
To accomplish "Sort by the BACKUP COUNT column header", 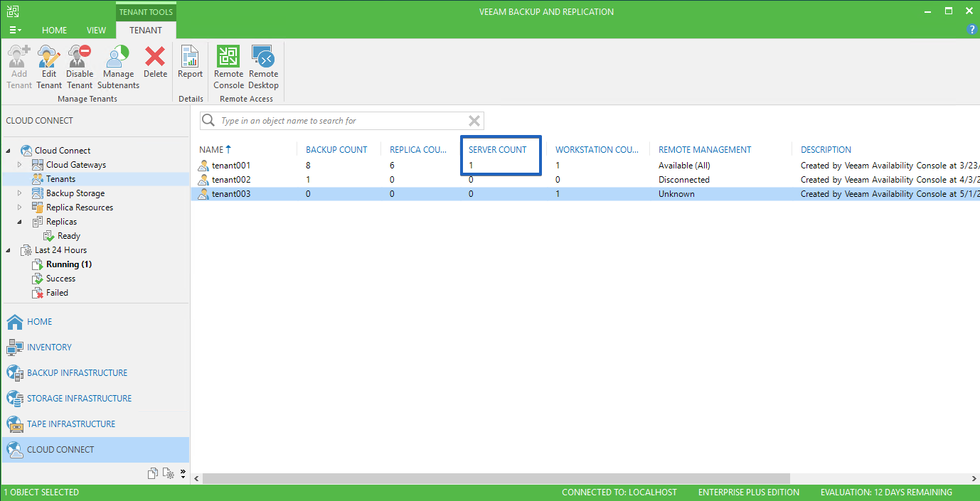I will point(336,150).
